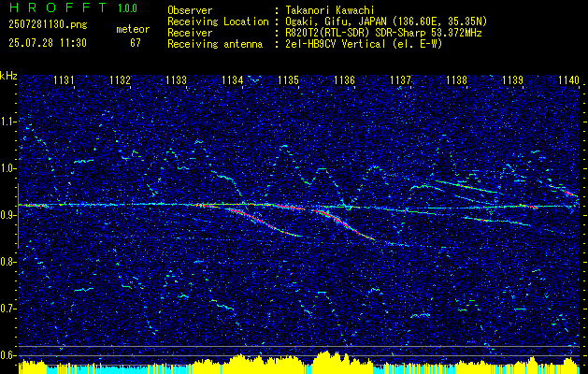The width and height of the screenshot is (588, 374).
Task: Select the file name 2507281130.png
Action: pos(48,25)
